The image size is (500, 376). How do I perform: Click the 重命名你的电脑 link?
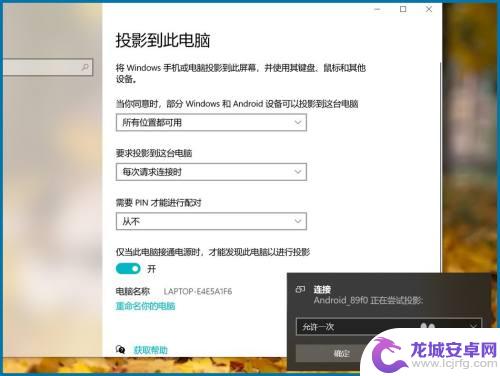tap(145, 306)
